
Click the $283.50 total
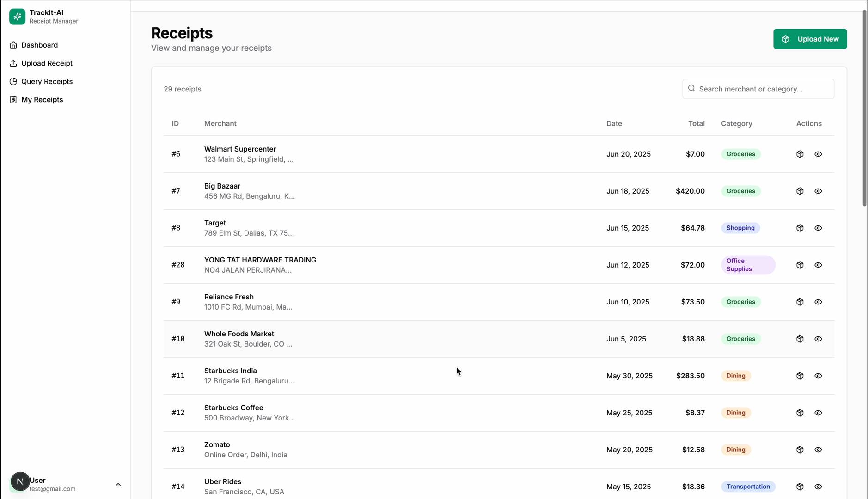(691, 376)
